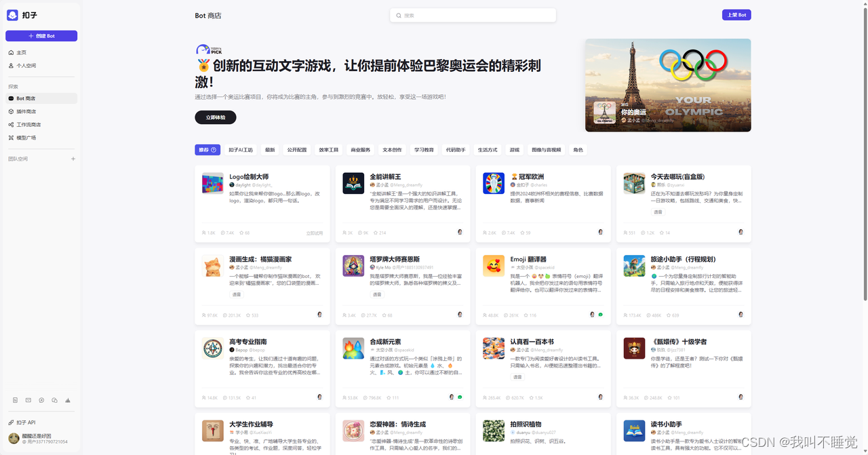Open the documentation icon at sidebar bottom
The image size is (868, 455).
pyautogui.click(x=15, y=400)
